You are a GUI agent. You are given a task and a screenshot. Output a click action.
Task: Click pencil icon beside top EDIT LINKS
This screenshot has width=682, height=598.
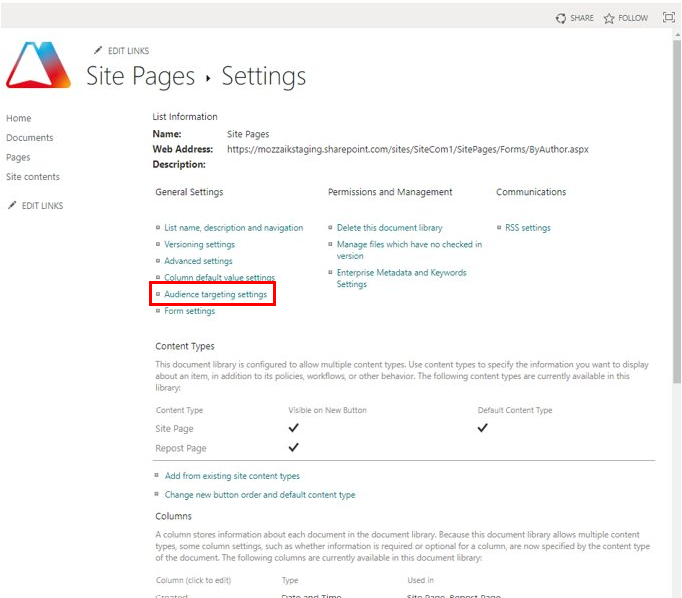(x=98, y=50)
